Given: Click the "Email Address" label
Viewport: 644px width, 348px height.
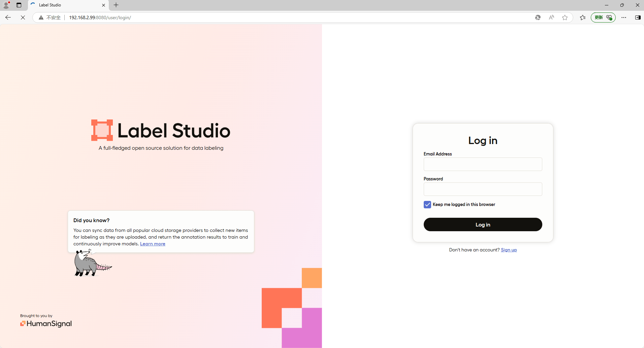Looking at the screenshot, I should (x=438, y=154).
